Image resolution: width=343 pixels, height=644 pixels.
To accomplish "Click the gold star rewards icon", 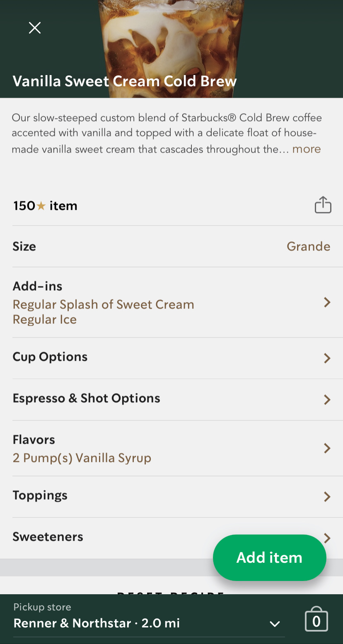I will click(41, 206).
